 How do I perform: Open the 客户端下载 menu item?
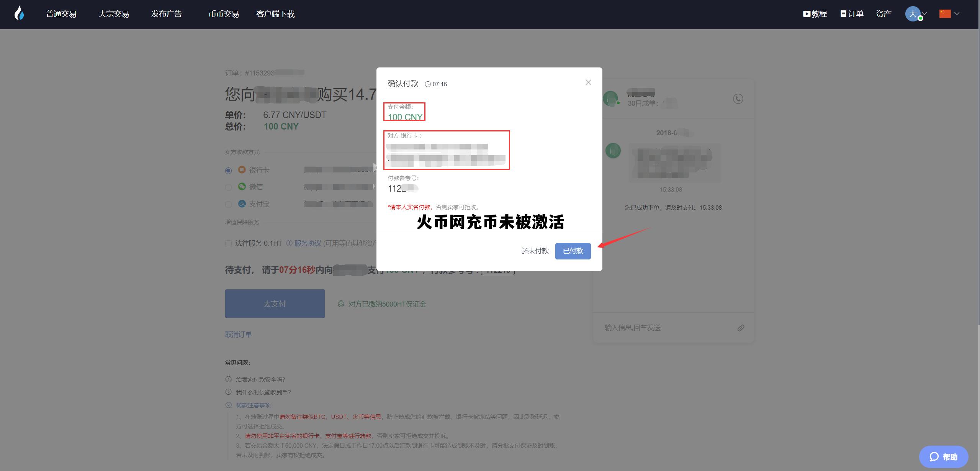pyautogui.click(x=275, y=14)
